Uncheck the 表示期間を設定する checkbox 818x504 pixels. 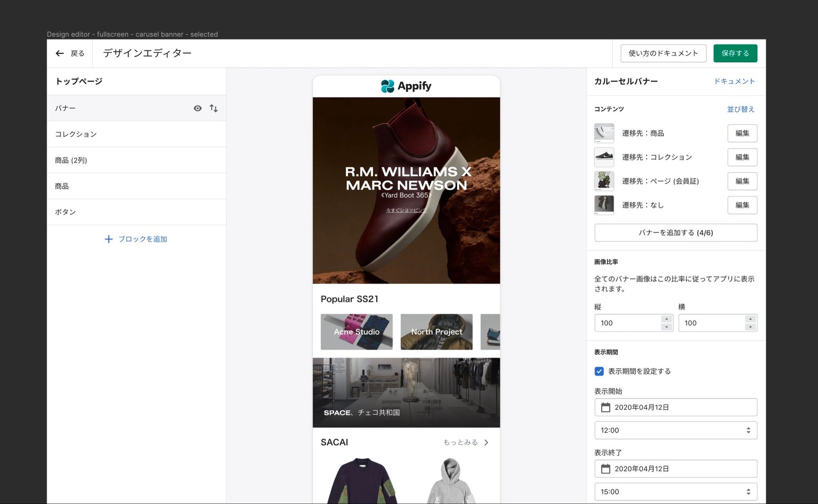click(599, 371)
